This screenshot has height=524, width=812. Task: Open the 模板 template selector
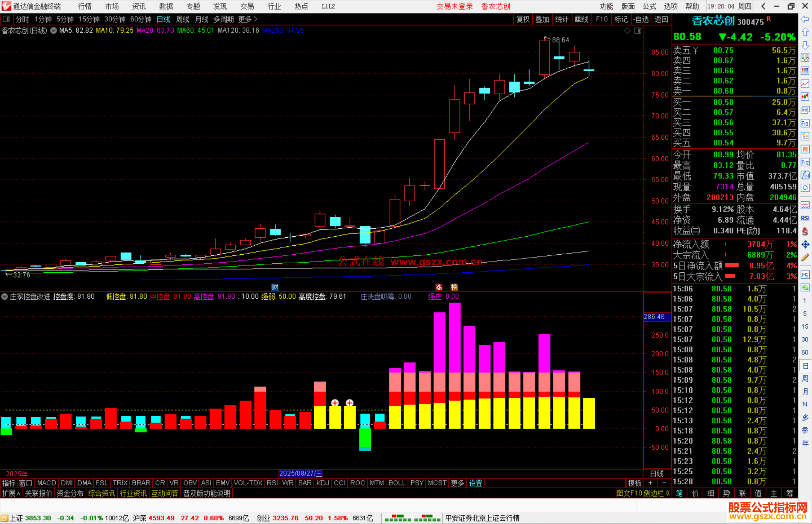pos(635,483)
